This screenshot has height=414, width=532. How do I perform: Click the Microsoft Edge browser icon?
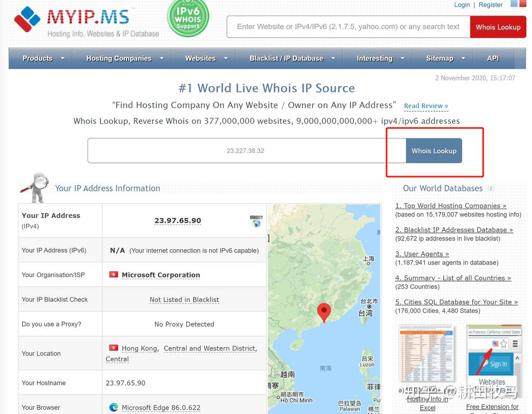click(114, 407)
